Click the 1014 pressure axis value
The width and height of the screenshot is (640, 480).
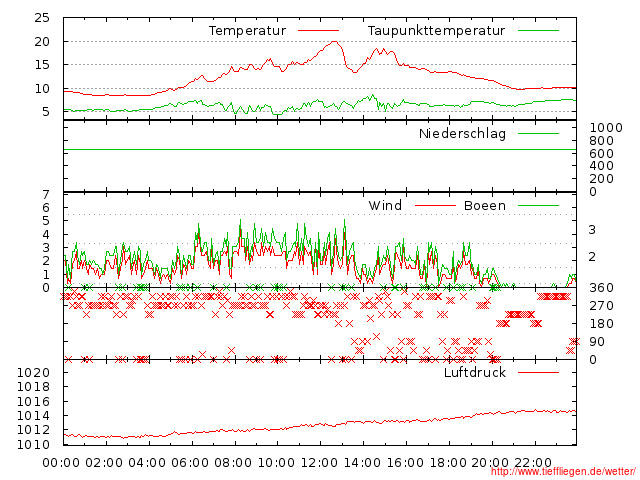33,416
